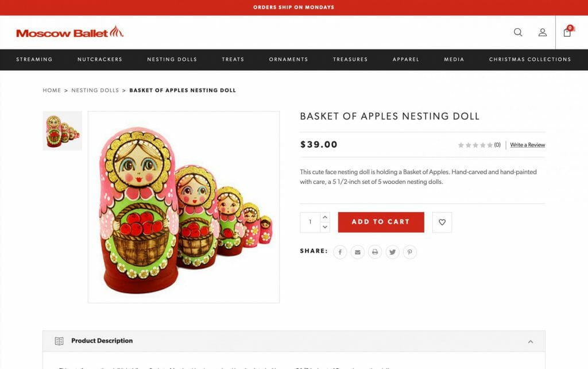The width and height of the screenshot is (588, 369).
Task: Open the shopping bag cart icon
Action: 567,32
